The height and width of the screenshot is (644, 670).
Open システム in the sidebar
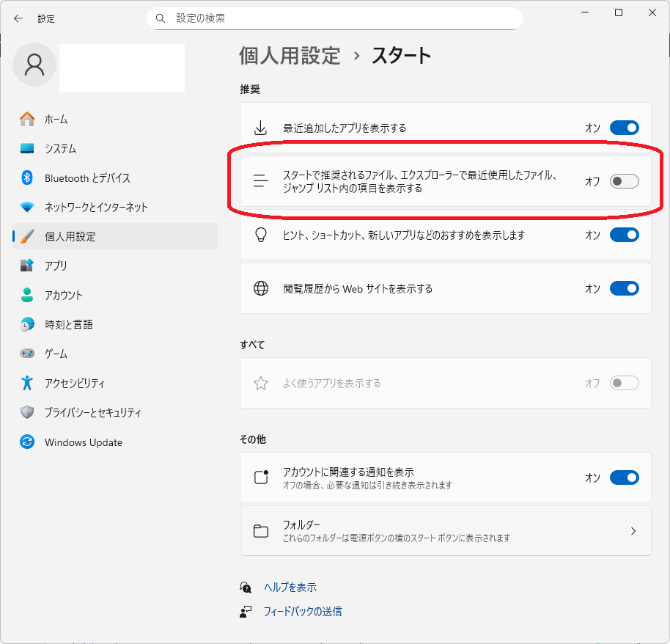(x=60, y=148)
